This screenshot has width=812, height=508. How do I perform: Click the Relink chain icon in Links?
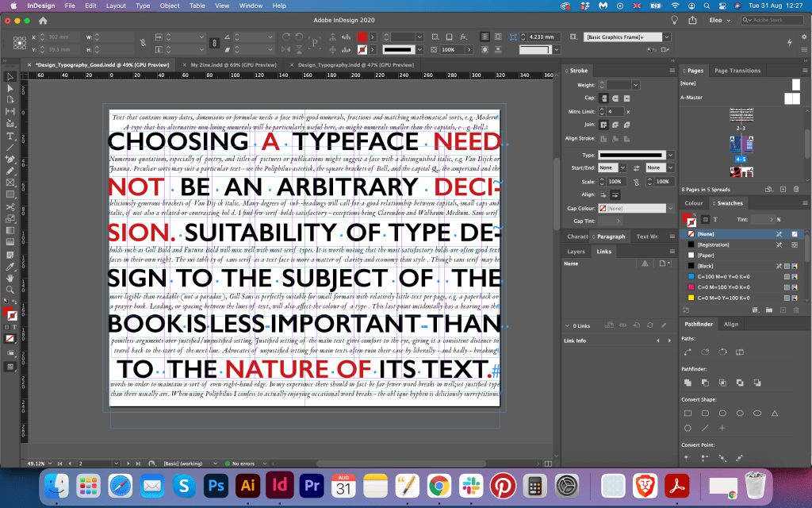coord(622,326)
